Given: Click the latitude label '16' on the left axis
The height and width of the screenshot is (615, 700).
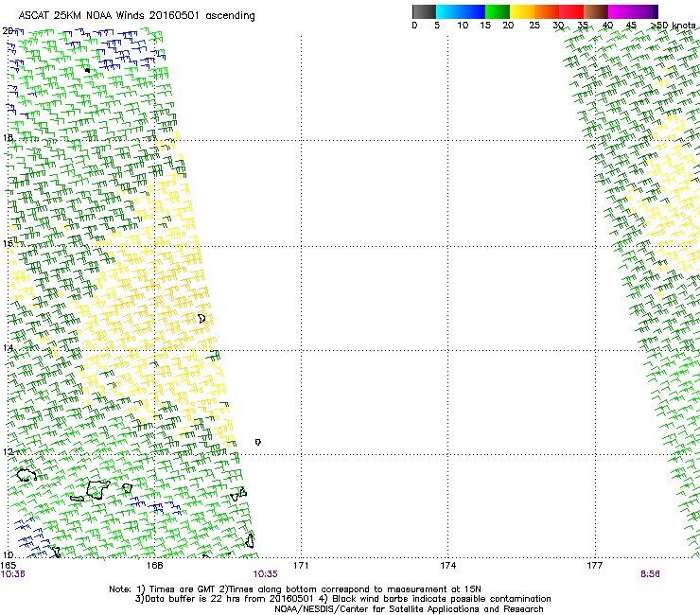Looking at the screenshot, I should (x=8, y=243).
